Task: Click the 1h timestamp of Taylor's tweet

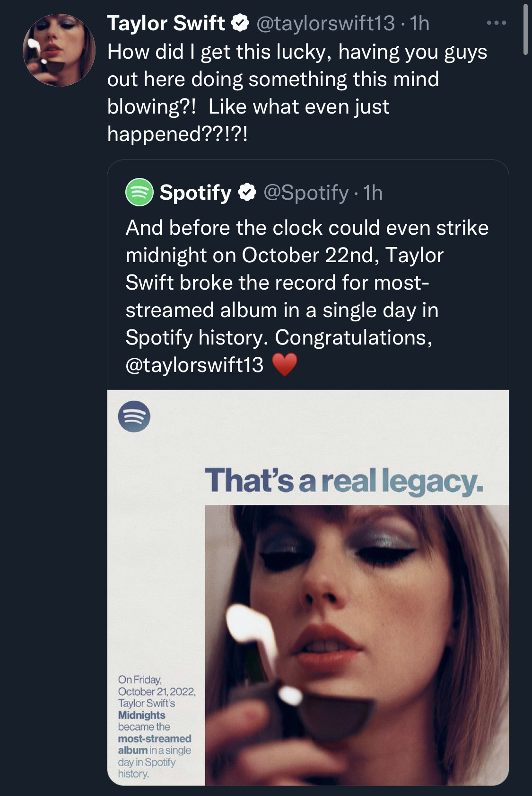Action: pos(420,23)
